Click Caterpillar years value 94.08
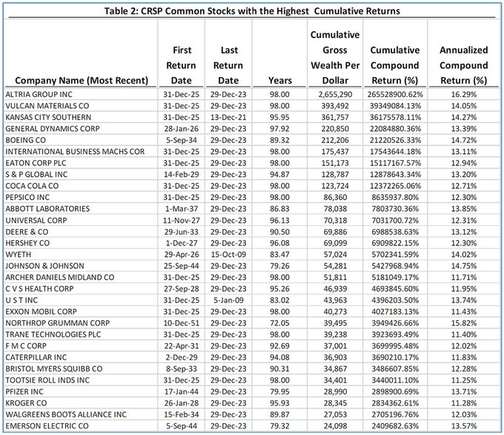The width and height of the screenshot is (504, 435). [279, 358]
